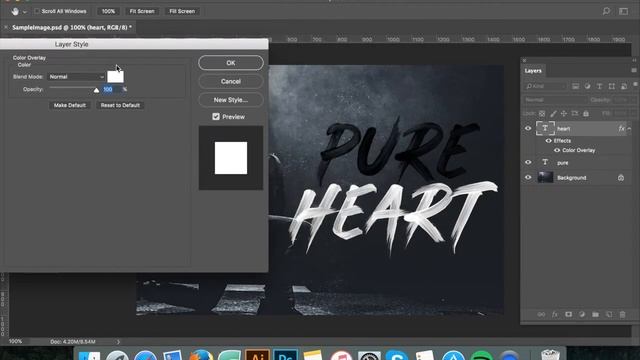Open the Layers panel menu icon

[634, 71]
